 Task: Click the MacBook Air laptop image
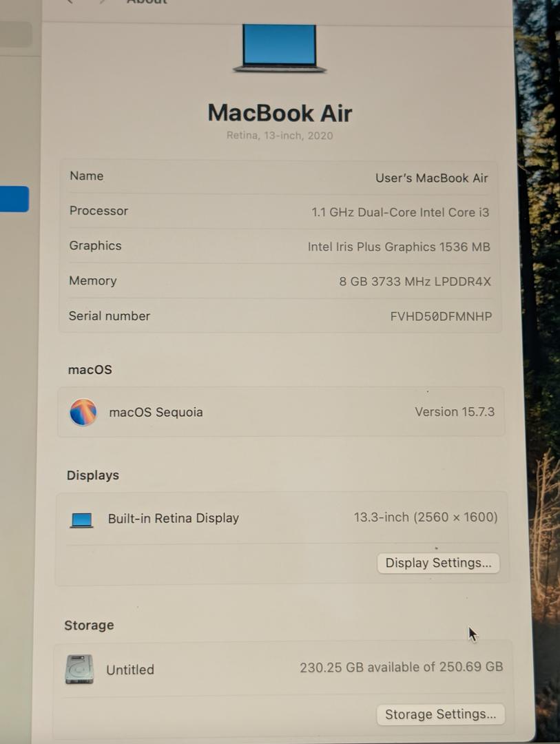pos(279,48)
